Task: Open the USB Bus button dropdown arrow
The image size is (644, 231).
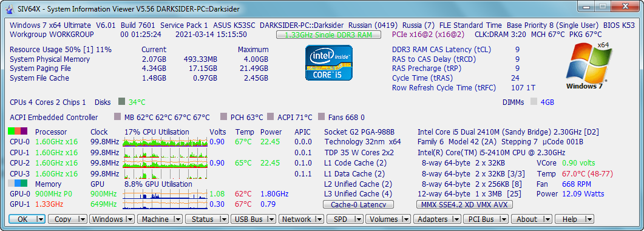Action: [271, 219]
